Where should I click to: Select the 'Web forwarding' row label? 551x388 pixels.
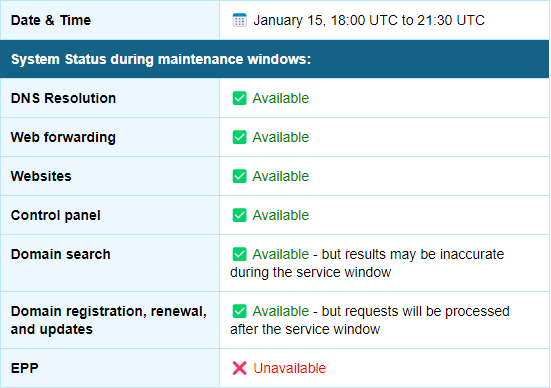coord(63,137)
